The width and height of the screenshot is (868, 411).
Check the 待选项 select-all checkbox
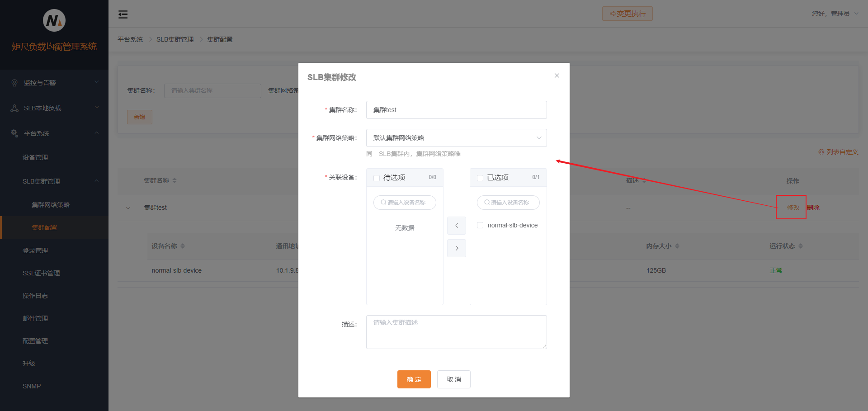tap(377, 178)
